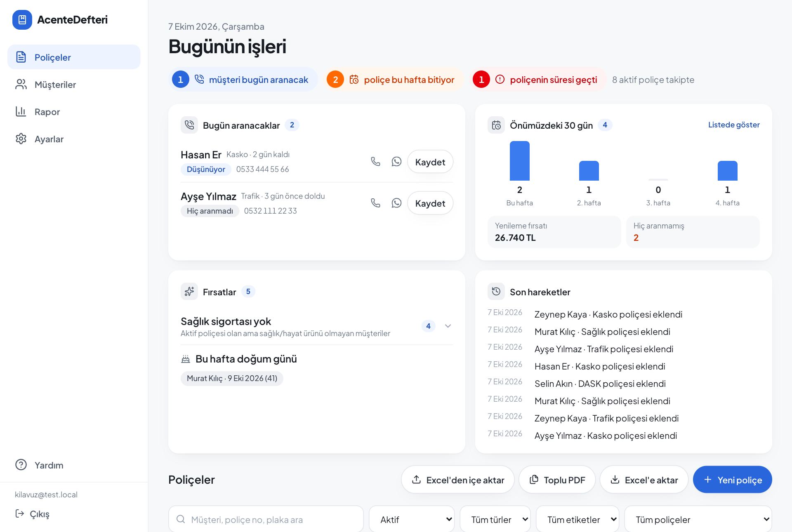Click the Son hareketler history icon
Image resolution: width=792 pixels, height=532 pixels.
tap(496, 292)
